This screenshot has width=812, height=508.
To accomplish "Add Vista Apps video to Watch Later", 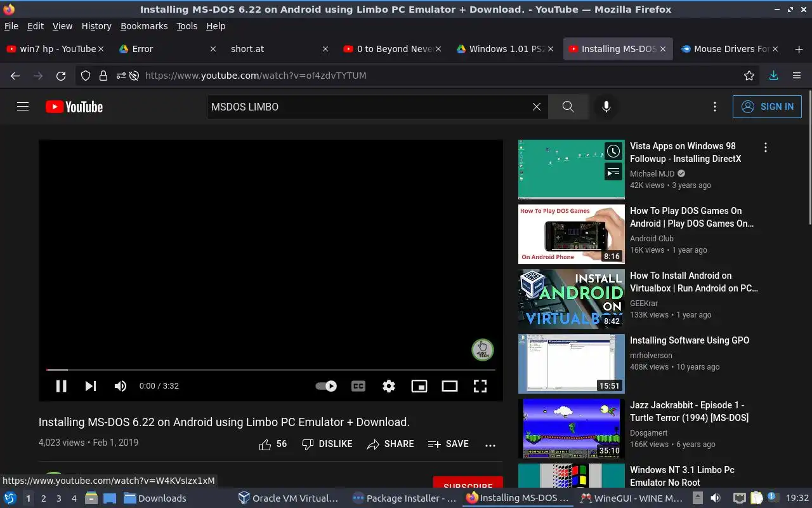I will [x=613, y=151].
